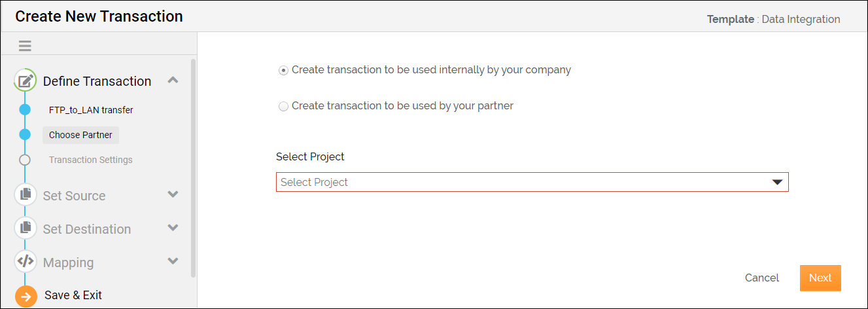Collapse the Define Transaction section chevron
This screenshot has height=309, width=868.
tap(173, 81)
